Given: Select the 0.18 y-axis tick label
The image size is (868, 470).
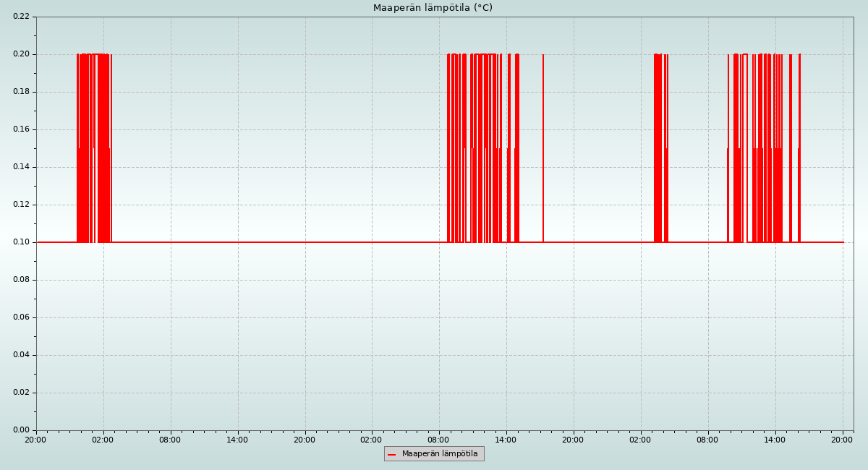Looking at the screenshot, I should click(21, 92).
